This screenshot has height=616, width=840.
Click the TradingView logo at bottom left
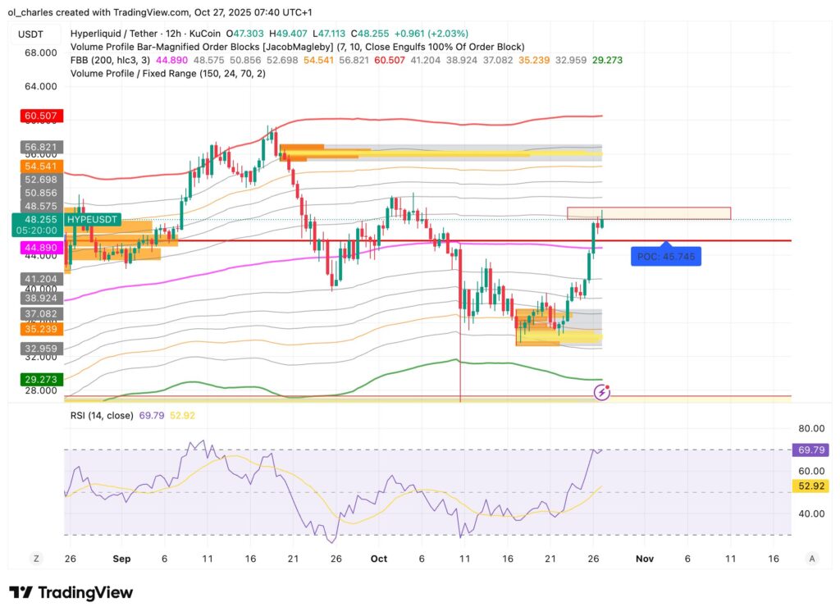[71, 592]
